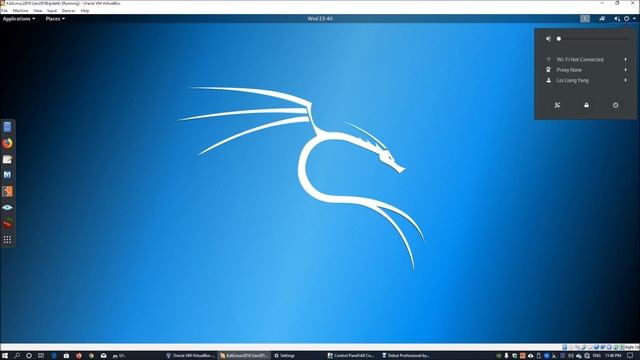This screenshot has width=640, height=360.
Task: Open Cortana circle on taskbar
Action: pyautogui.click(x=29, y=356)
